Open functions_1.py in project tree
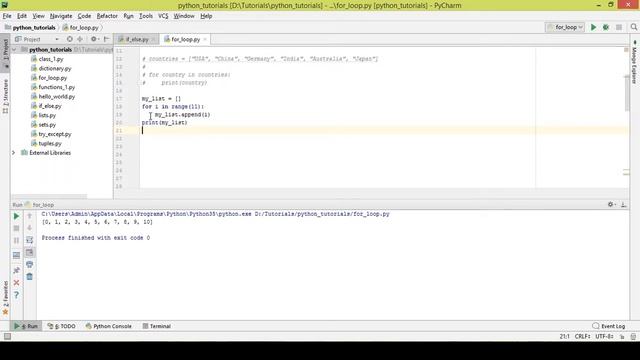Screen dimensions: 640x360 click(x=57, y=87)
